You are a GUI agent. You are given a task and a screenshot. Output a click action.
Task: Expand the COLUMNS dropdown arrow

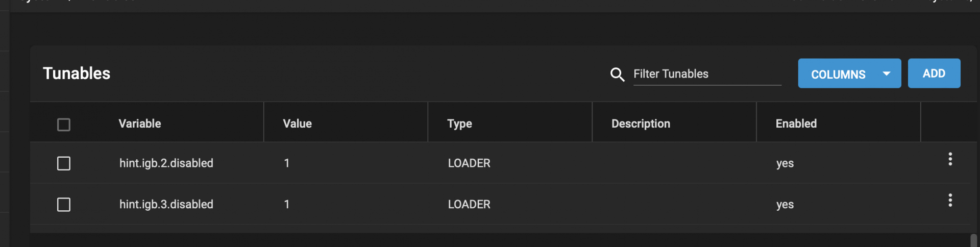point(887,74)
